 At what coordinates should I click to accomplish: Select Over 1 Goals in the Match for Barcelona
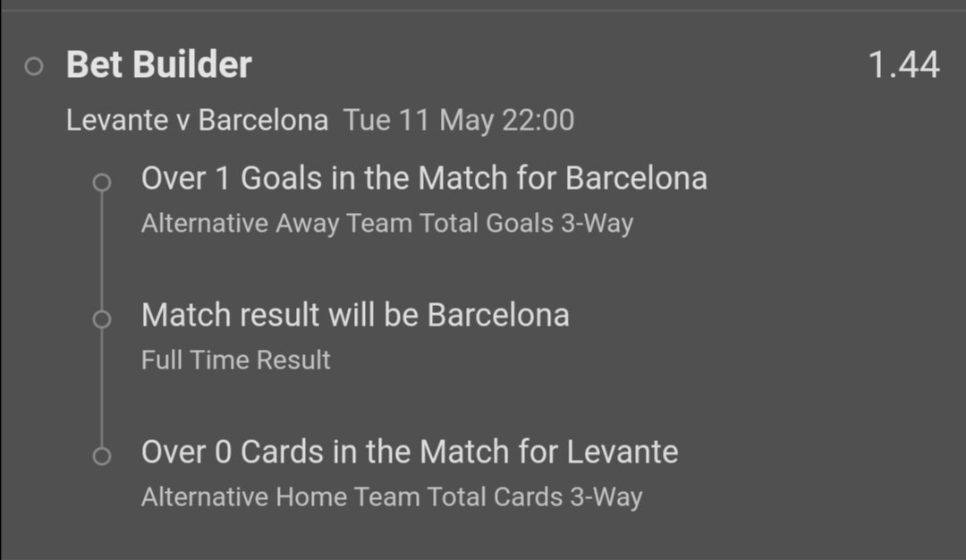click(424, 179)
